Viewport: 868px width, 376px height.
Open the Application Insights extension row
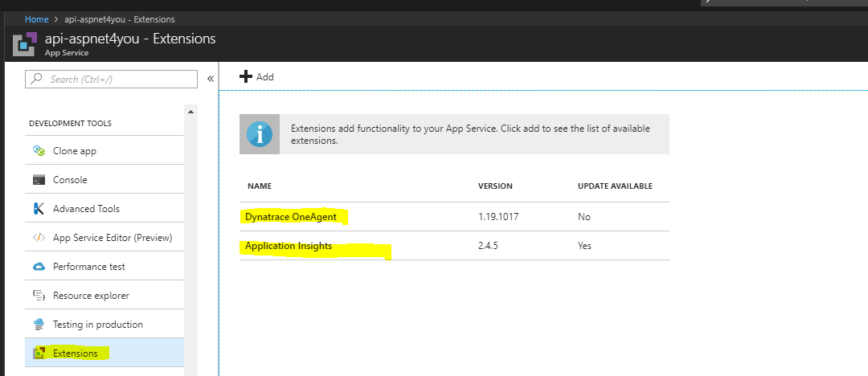tap(454, 245)
